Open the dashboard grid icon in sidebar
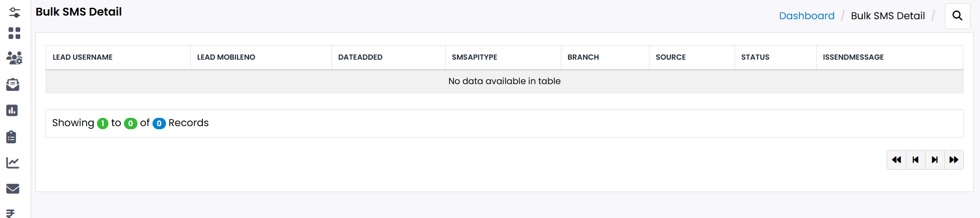 click(15, 33)
